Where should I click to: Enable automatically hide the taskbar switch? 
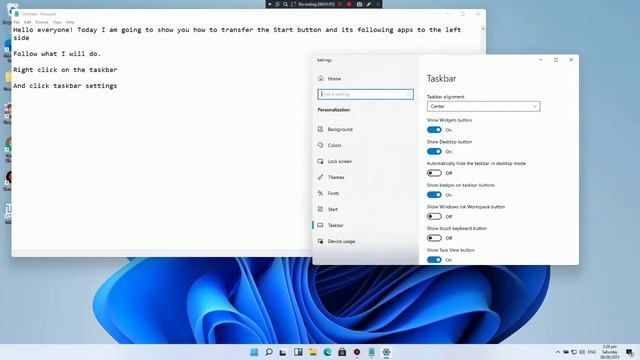(x=434, y=173)
